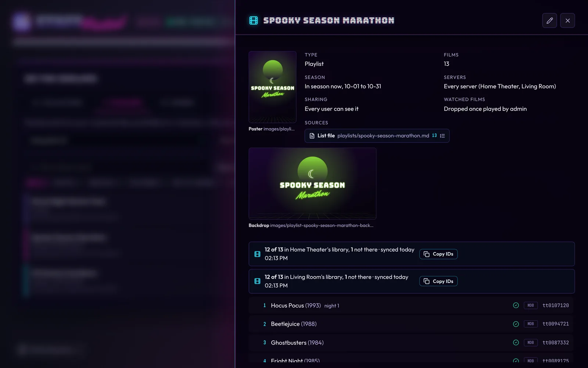This screenshot has height=368, width=588.
Task: Copy IDs for the Home Theater library
Action: click(x=438, y=254)
